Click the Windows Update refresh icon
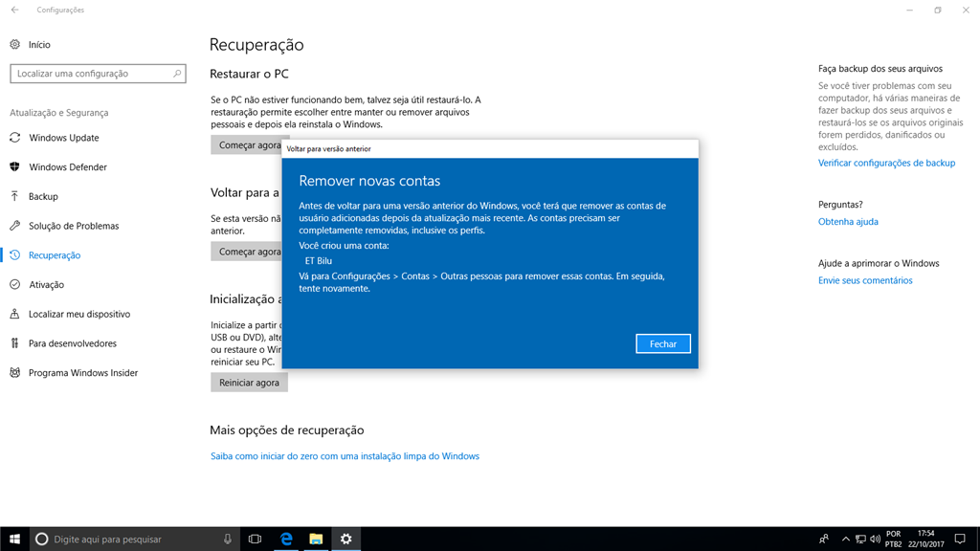 tap(15, 138)
